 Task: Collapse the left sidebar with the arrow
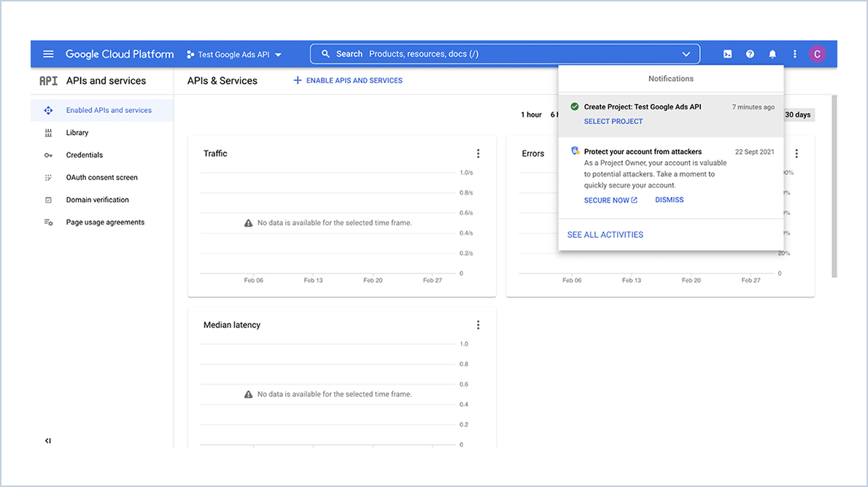pyautogui.click(x=47, y=440)
